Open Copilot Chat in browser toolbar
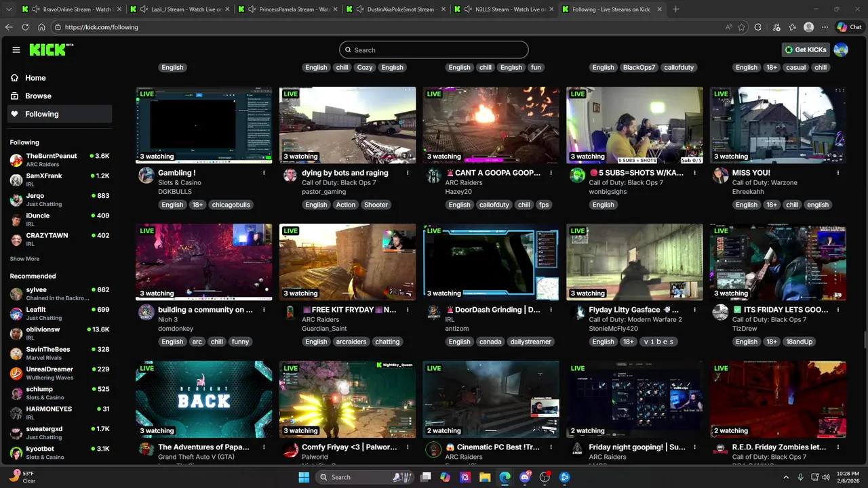The width and height of the screenshot is (868, 488). pyautogui.click(x=851, y=27)
